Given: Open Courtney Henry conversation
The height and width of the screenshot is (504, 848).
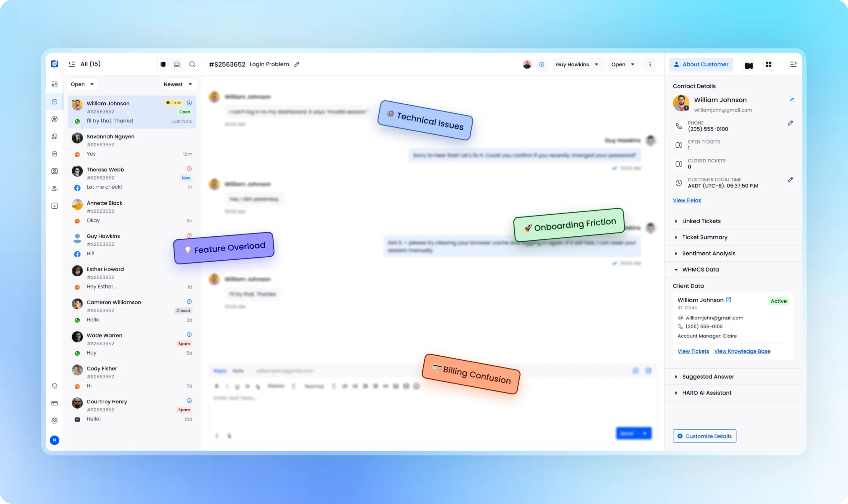Looking at the screenshot, I should coord(132,410).
